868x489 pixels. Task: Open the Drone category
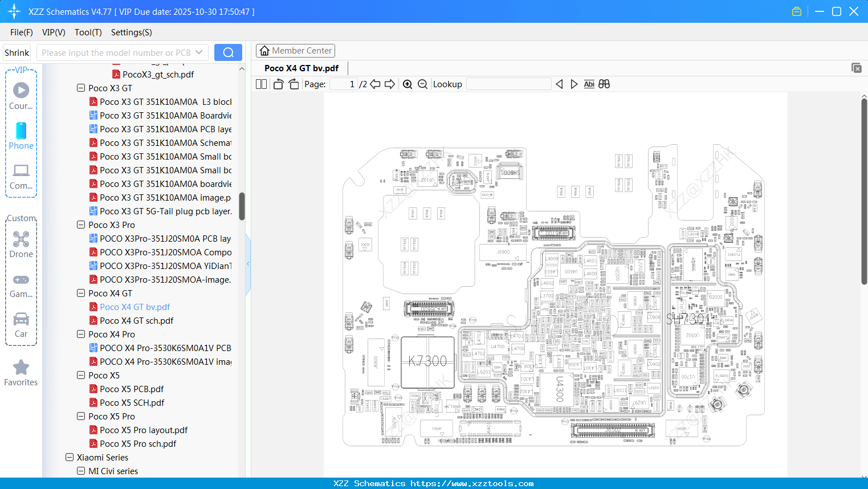[21, 244]
